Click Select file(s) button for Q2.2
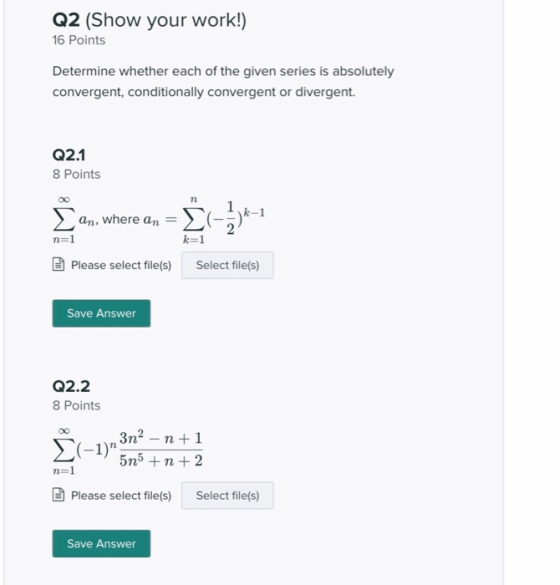560x585 pixels. click(228, 495)
